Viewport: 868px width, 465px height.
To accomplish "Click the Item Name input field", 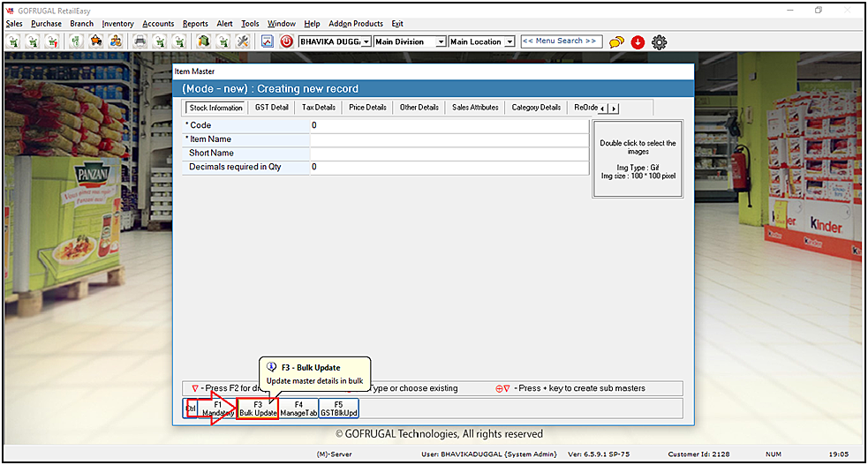I will [x=449, y=139].
